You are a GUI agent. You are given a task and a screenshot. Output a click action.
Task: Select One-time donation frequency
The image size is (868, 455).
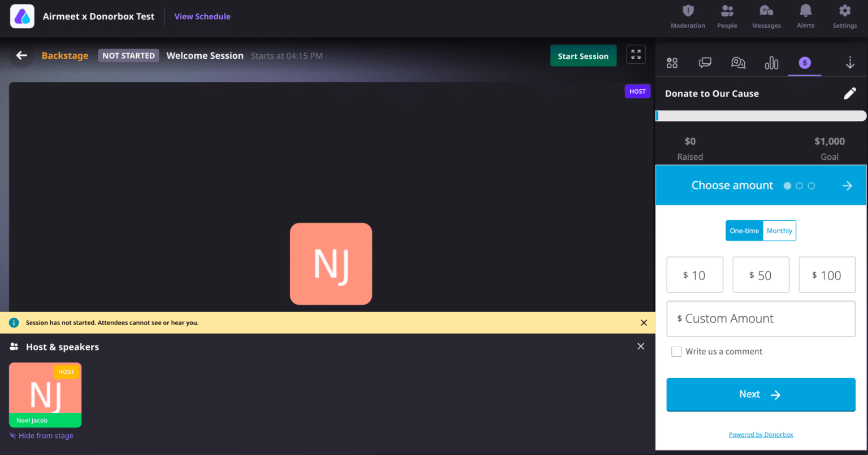(744, 231)
